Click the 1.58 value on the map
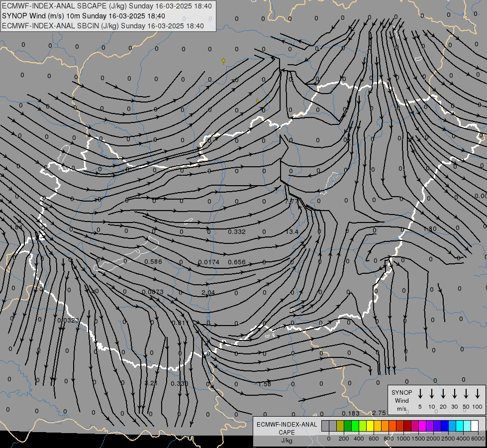 tap(265, 384)
